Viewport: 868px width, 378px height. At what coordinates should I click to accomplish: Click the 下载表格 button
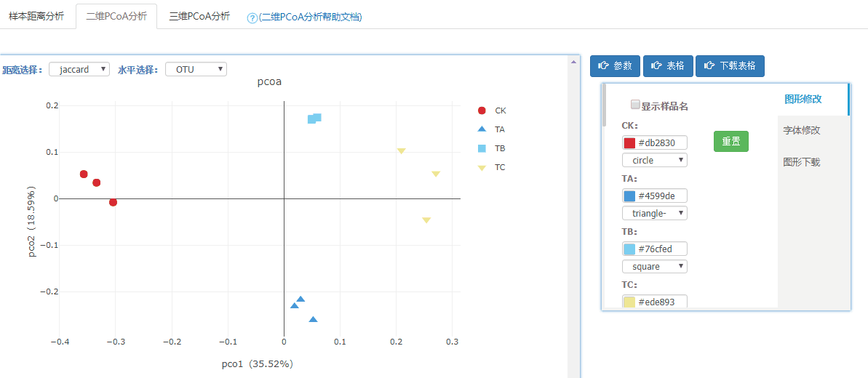730,66
